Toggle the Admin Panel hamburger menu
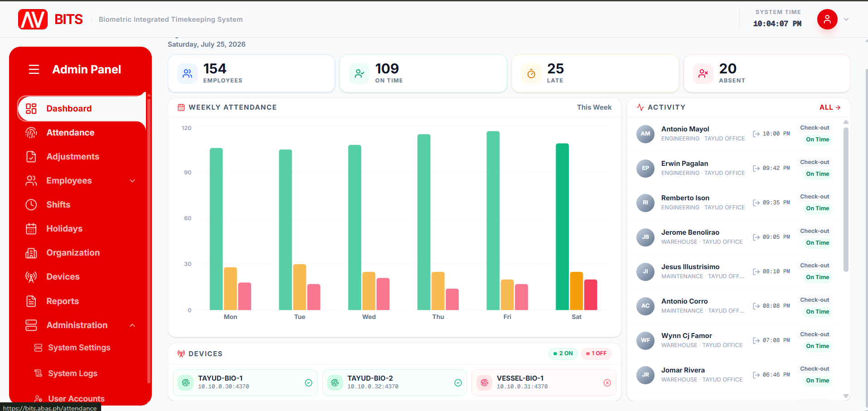This screenshot has width=868, height=411. click(x=34, y=69)
